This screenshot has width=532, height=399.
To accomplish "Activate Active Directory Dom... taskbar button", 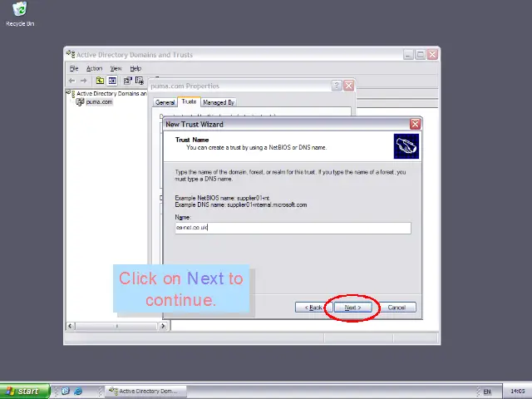I will [146, 392].
